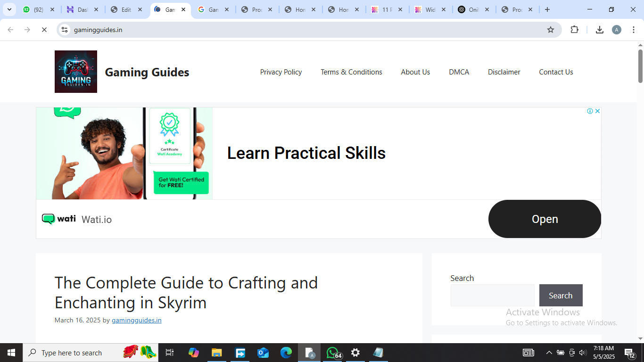
Task: Click the Wati.io advertiser label
Action: (97, 220)
